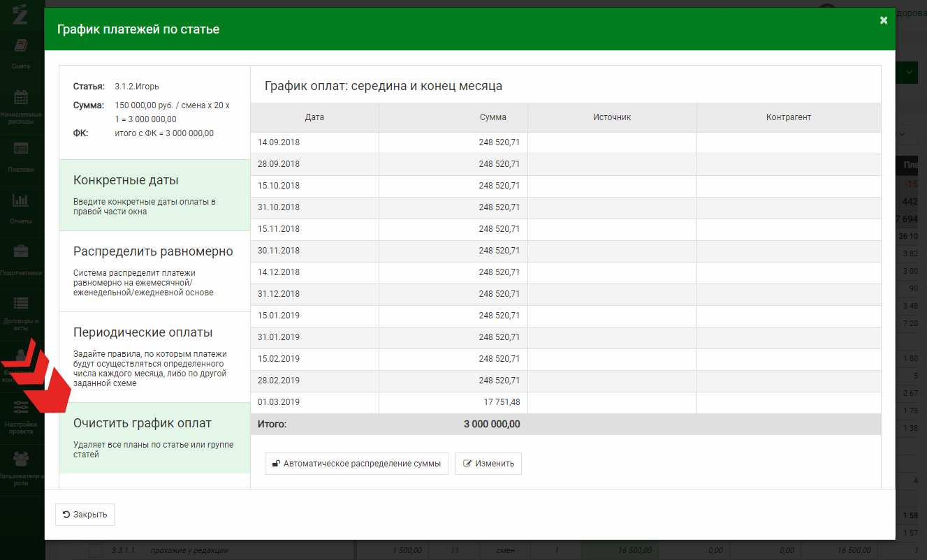Open Пользователи и роли group icon

(21, 459)
